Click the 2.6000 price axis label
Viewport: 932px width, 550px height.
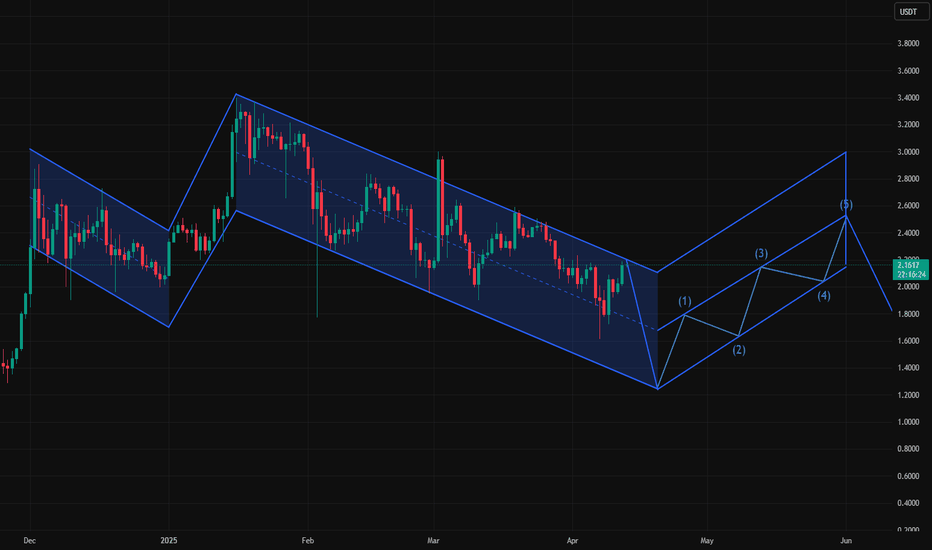click(x=908, y=206)
